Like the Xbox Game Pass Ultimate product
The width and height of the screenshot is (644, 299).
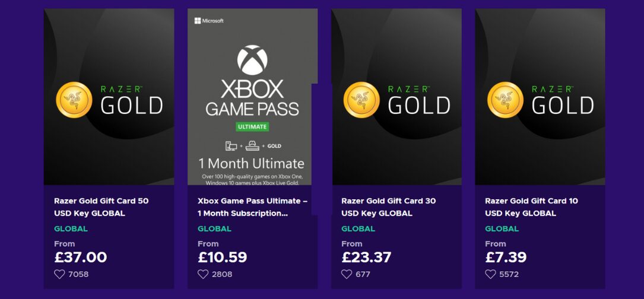(x=203, y=274)
